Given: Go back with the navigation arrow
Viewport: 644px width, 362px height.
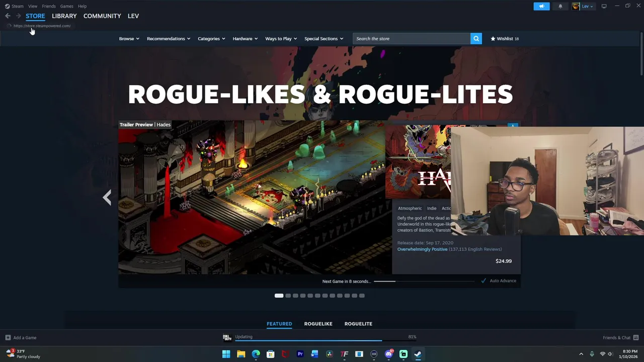Looking at the screenshot, I should [x=8, y=16].
